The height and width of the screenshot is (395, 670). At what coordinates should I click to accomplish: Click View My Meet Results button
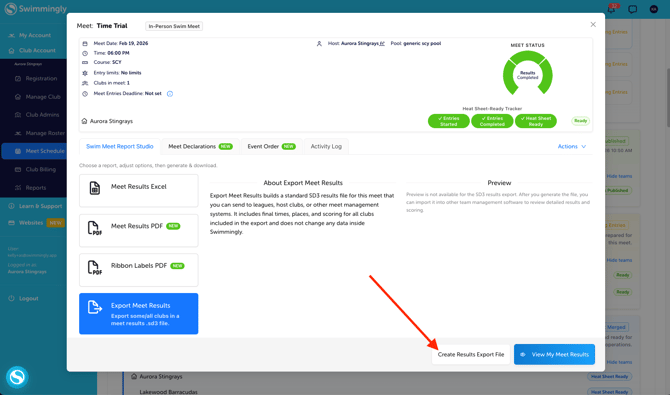(554, 354)
